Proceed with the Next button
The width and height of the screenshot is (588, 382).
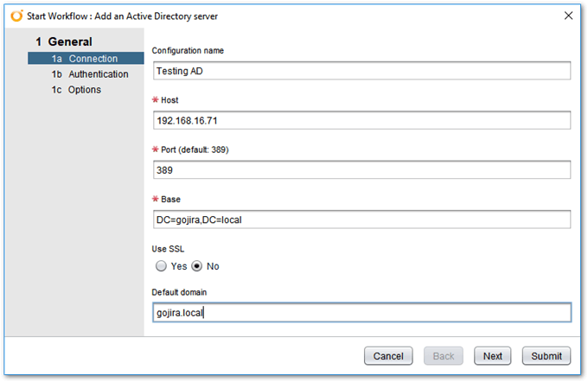492,356
